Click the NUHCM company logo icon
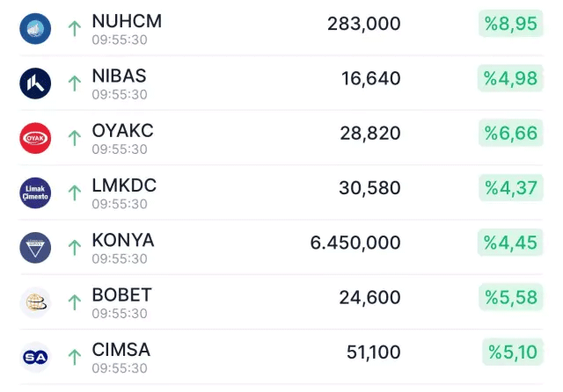This screenshot has width=563, height=392. [35, 28]
